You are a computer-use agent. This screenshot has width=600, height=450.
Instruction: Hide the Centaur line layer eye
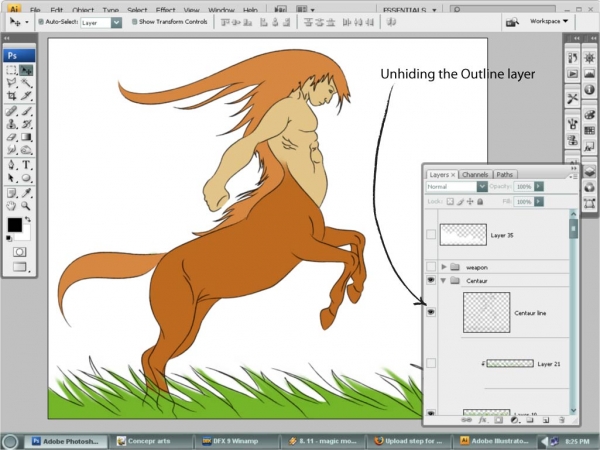[x=431, y=312]
